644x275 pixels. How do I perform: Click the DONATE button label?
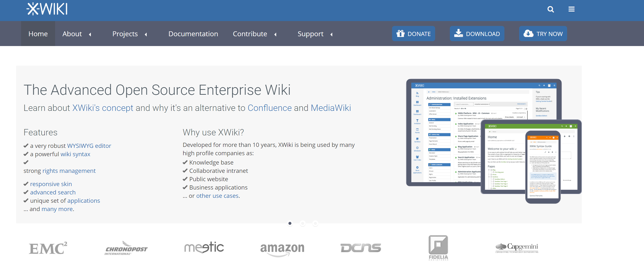point(419,34)
